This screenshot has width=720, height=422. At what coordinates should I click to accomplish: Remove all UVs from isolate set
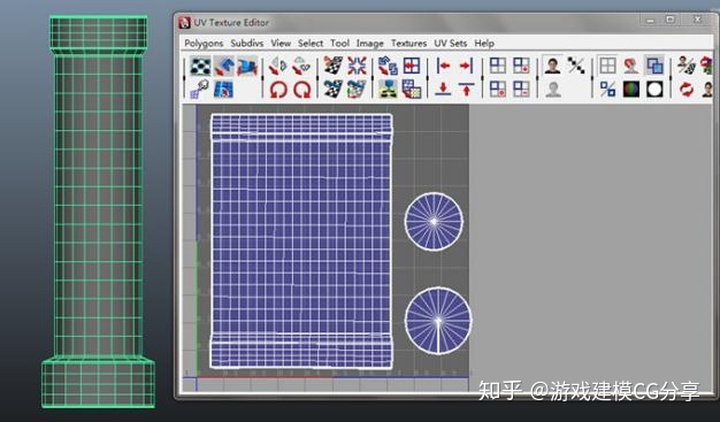pos(498,89)
